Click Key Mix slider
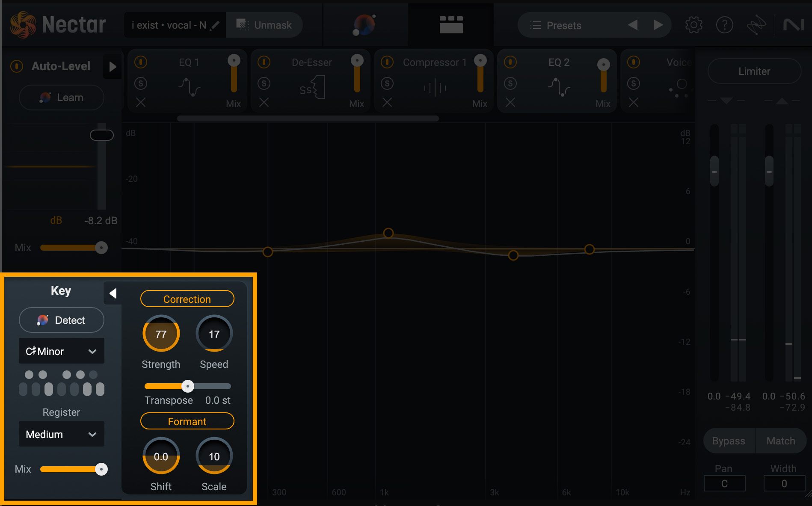This screenshot has height=506, width=812. click(x=74, y=469)
